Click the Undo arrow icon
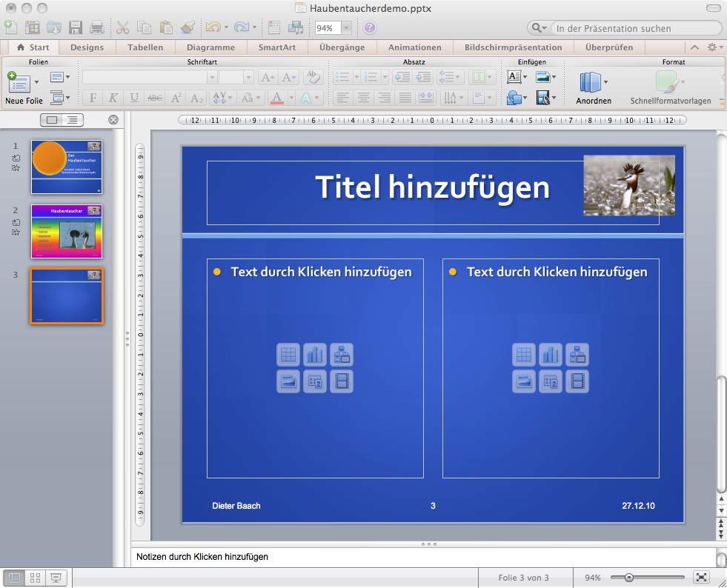 [x=213, y=28]
